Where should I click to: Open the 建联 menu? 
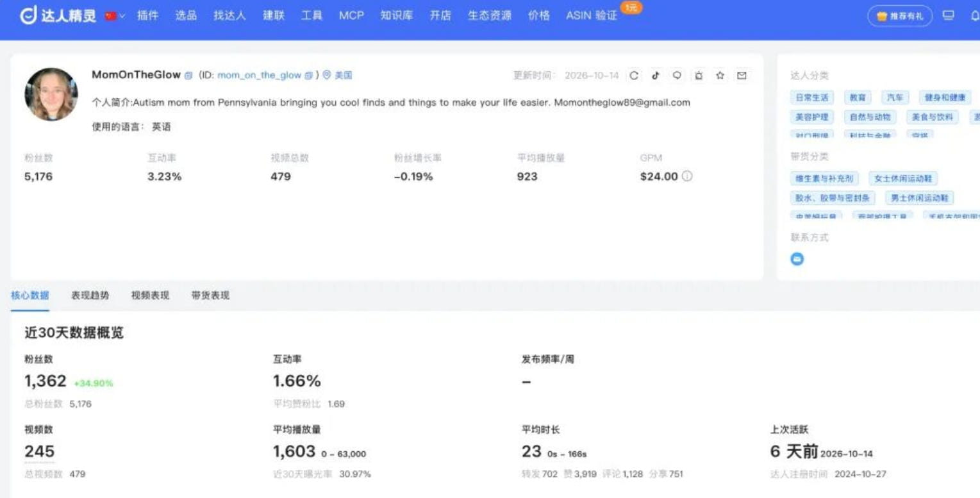coord(274,15)
